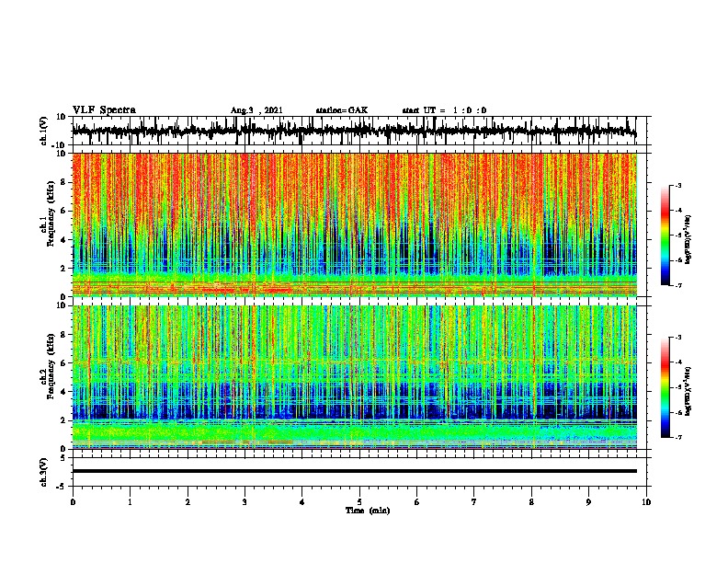This screenshot has height=563, width=728.
Task: Click the time axis tick label "5"
Action: point(359,502)
